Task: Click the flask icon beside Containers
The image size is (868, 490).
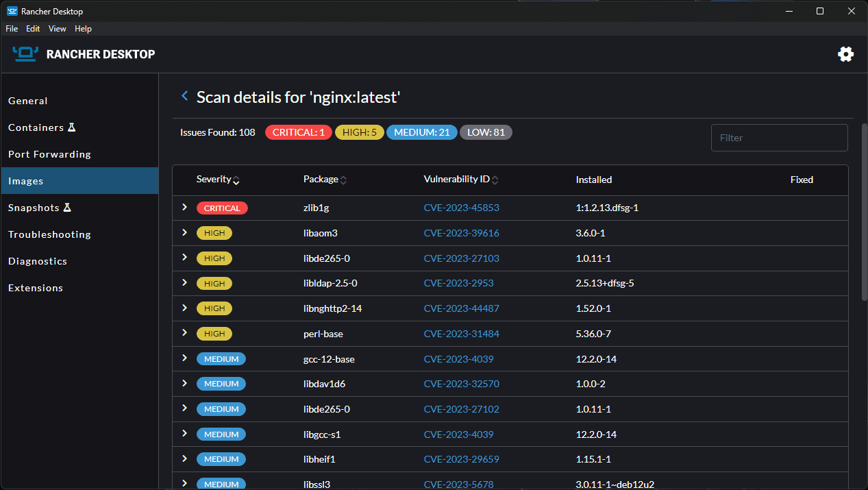Action: pyautogui.click(x=72, y=127)
